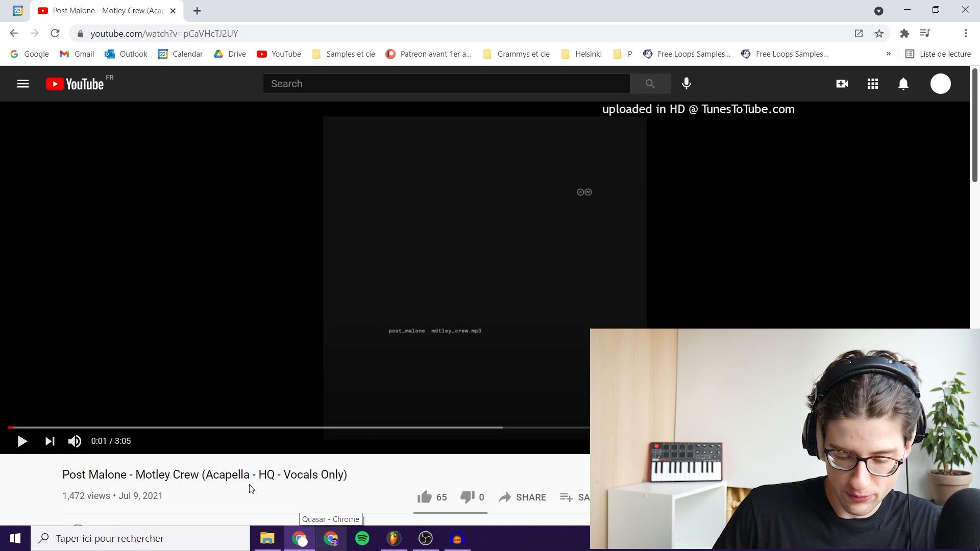Open the Samples et cie bookmark folder

click(344, 54)
